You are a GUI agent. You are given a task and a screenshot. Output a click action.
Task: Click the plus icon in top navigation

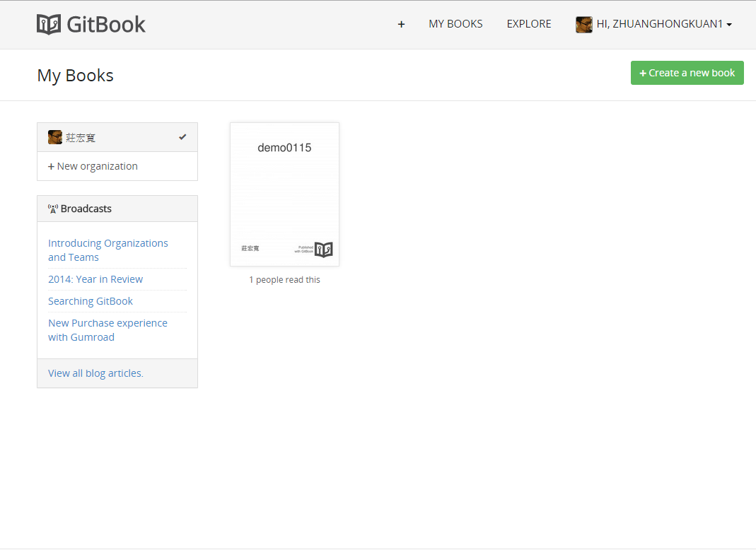tap(401, 24)
